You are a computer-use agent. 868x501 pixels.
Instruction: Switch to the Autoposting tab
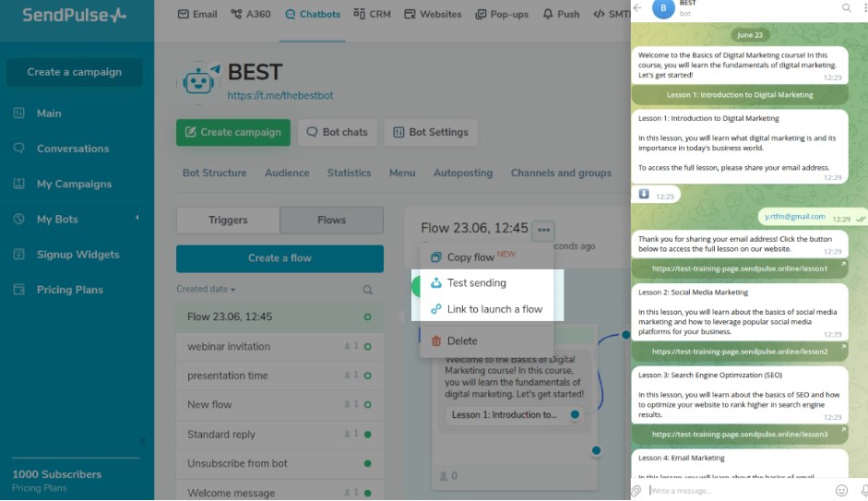coord(463,173)
